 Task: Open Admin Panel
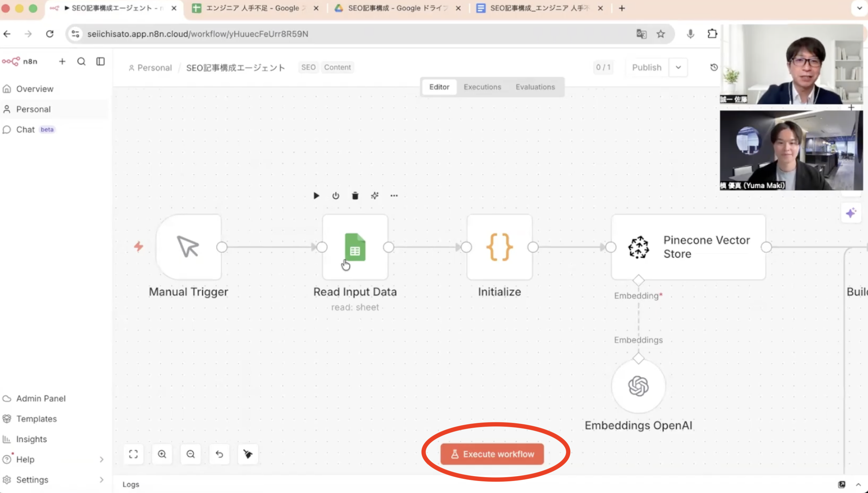tap(55, 398)
